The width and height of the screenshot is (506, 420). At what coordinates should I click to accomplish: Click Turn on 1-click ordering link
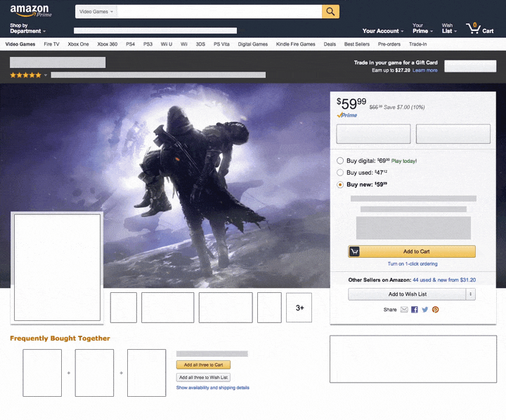(413, 264)
